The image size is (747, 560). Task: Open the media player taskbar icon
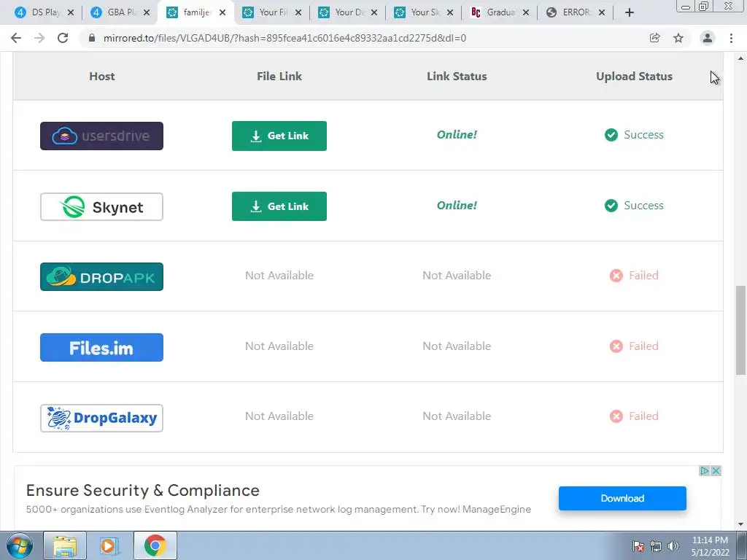[109, 545]
